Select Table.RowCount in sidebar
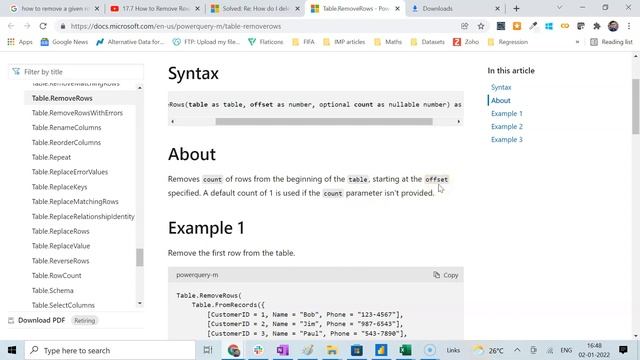 [x=56, y=276]
